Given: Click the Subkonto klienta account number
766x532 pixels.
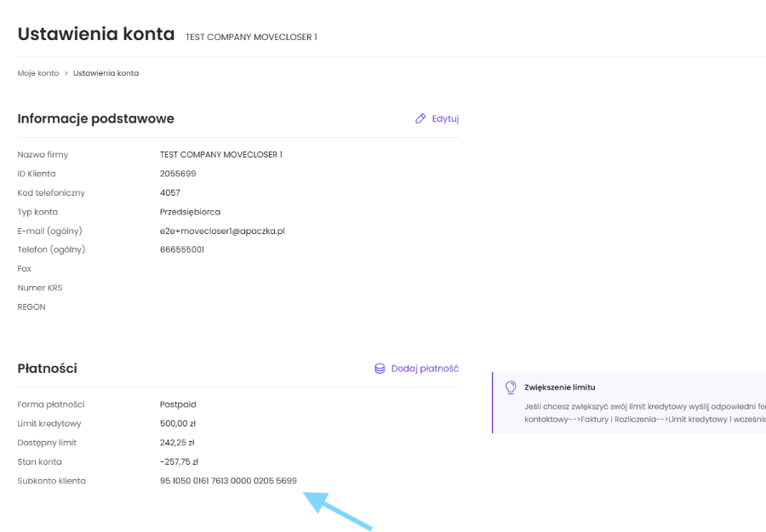Looking at the screenshot, I should pyautogui.click(x=228, y=481).
